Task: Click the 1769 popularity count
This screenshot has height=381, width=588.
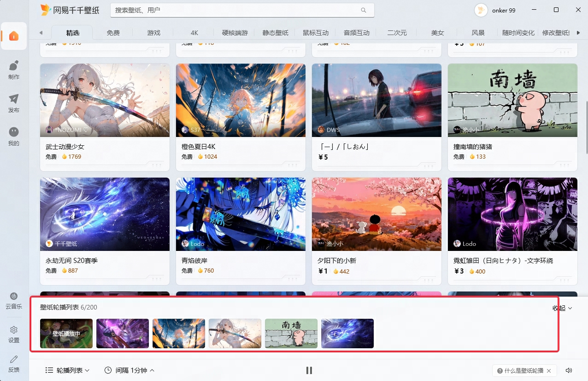Action: [x=74, y=157]
